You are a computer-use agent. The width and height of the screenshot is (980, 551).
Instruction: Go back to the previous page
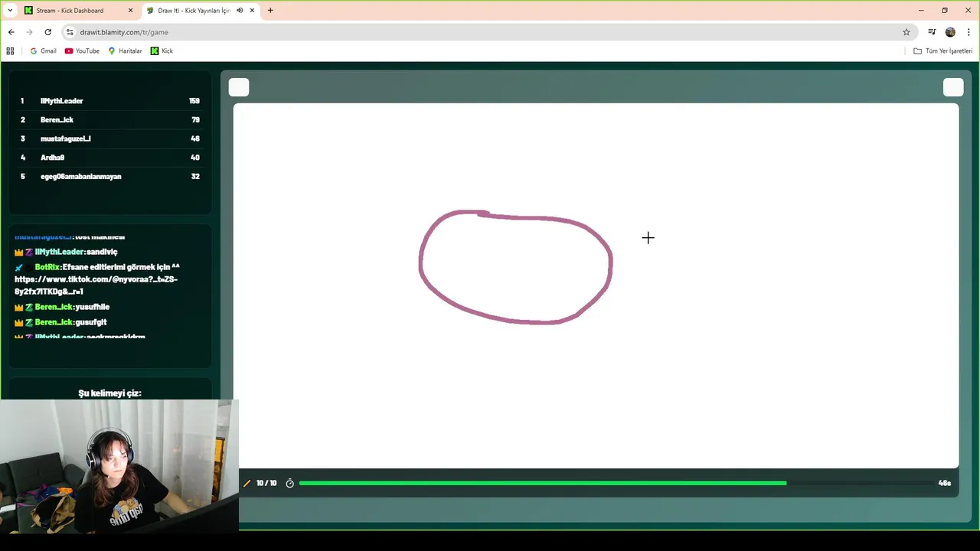click(x=11, y=32)
